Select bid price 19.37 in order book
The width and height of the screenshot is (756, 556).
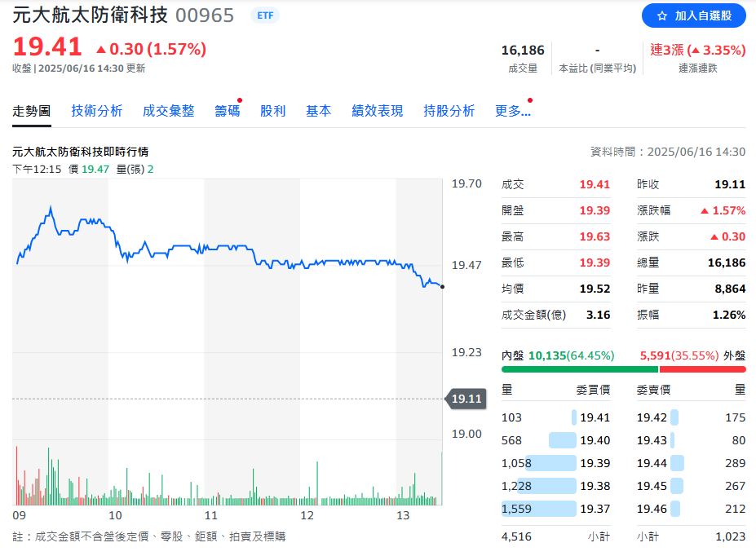[x=595, y=509]
